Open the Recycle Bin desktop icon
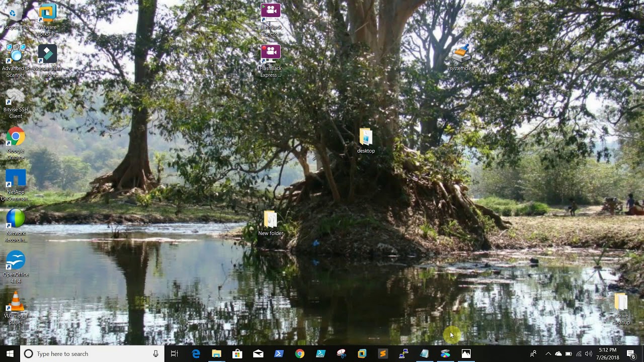 [x=15, y=16]
